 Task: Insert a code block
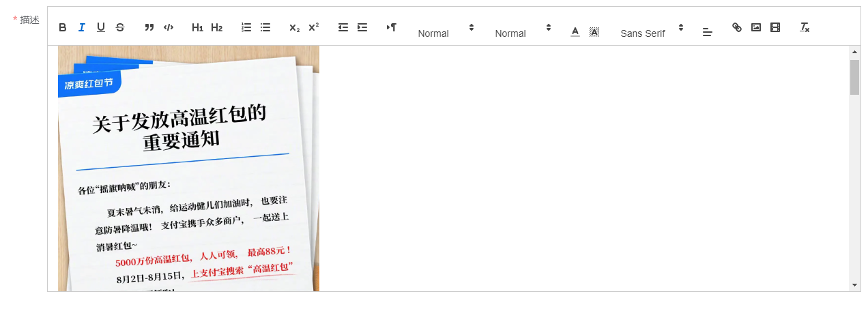pos(169,27)
